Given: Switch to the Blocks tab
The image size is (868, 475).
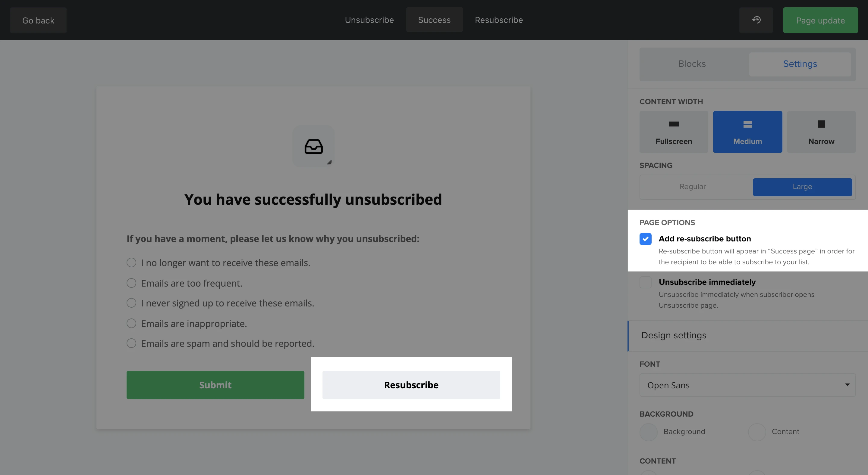Looking at the screenshot, I should 692,64.
